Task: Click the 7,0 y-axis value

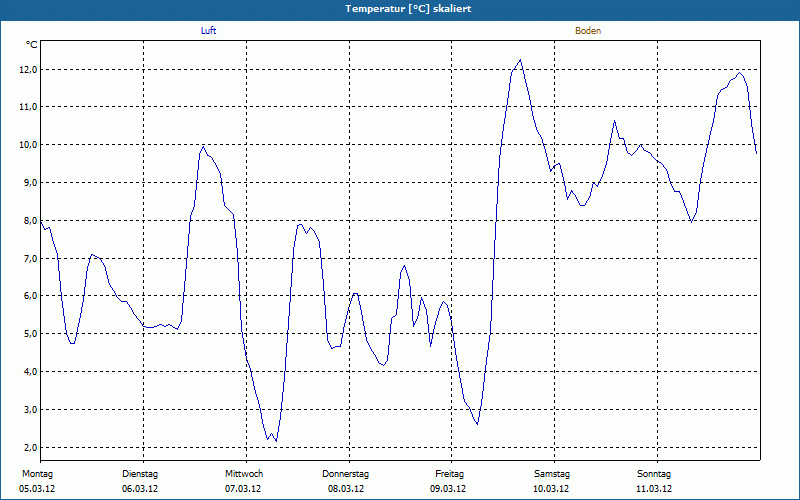Action: 30,259
